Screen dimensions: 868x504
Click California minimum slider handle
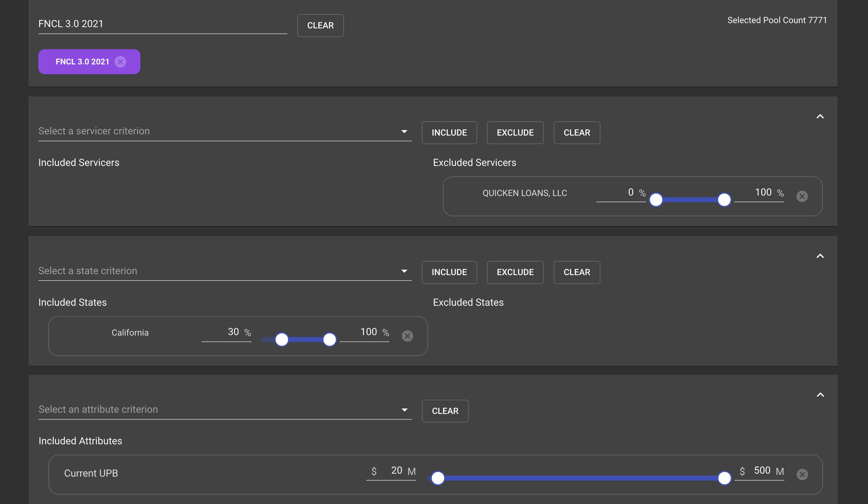click(x=282, y=340)
